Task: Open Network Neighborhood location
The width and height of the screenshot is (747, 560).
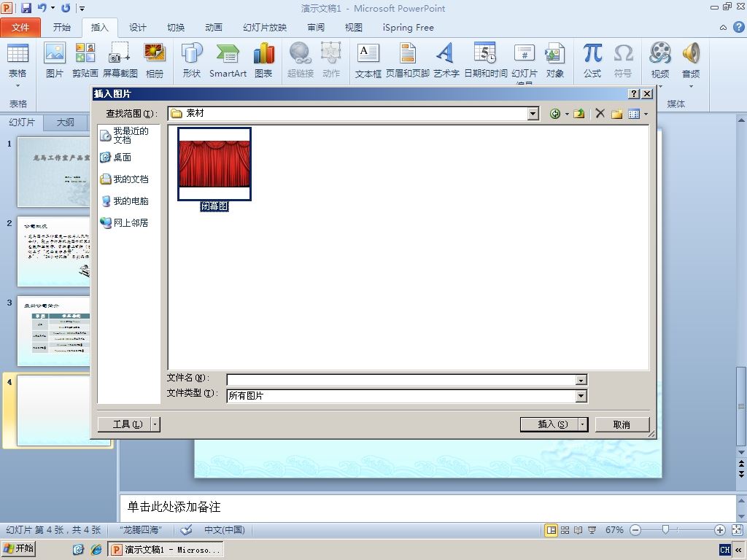Action: pyautogui.click(x=124, y=223)
